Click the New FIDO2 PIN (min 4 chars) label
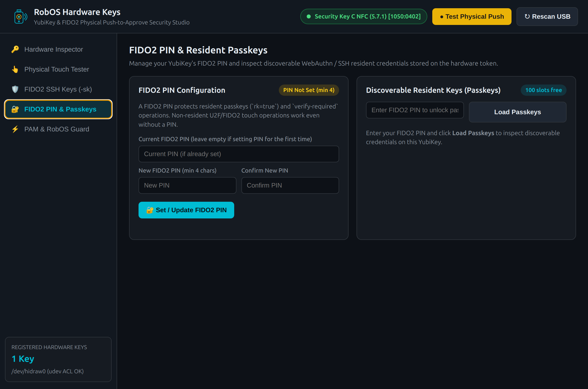This screenshot has width=588, height=389. 177,170
